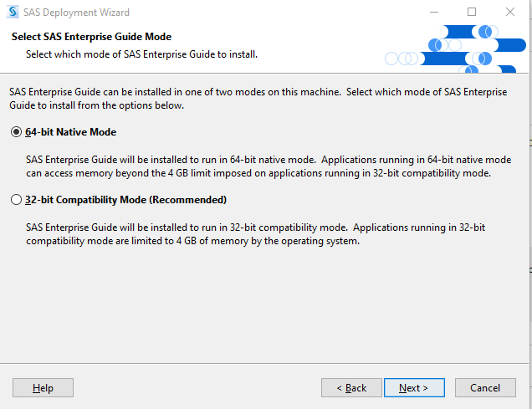This screenshot has width=532, height=409.
Task: Click the "32-bit Compatibility Mode (Recommended)" label text
Action: [x=126, y=200]
